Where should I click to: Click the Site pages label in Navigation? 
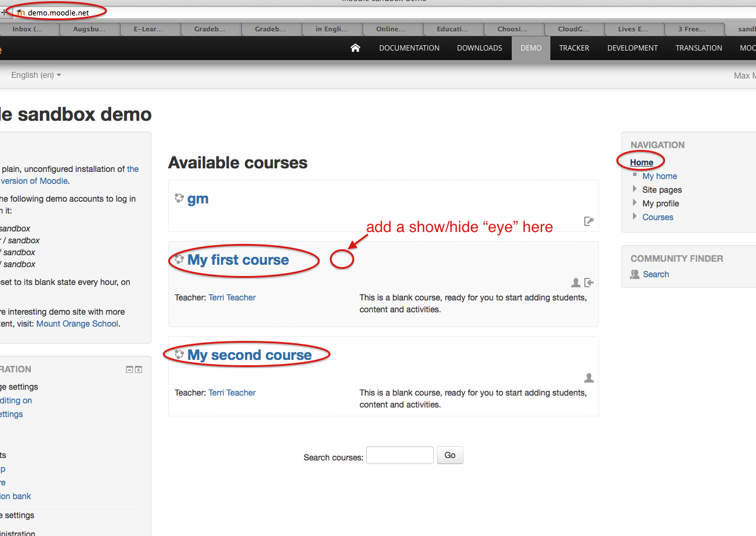coord(662,190)
